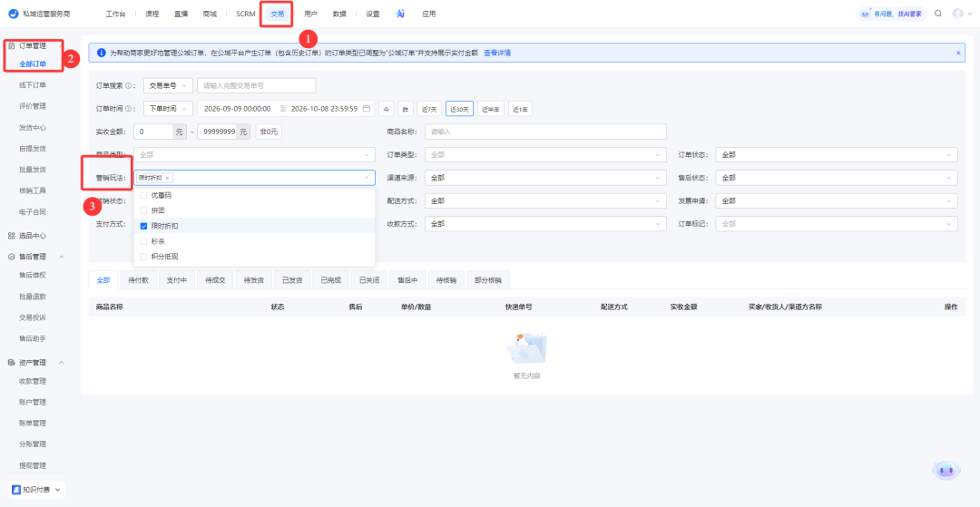Collapse the 售后管理 sidebar section
Image resolution: width=980 pixels, height=507 pixels.
coord(62,257)
